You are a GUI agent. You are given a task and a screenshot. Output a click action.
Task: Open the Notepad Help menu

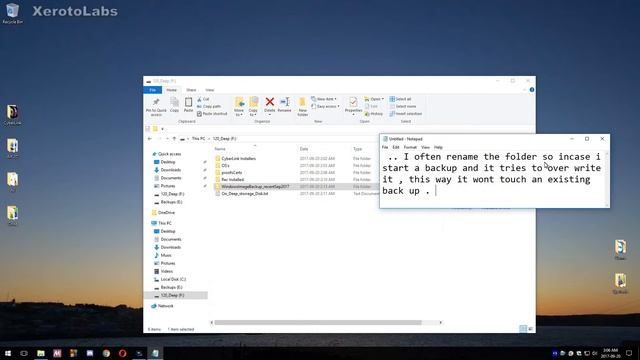(x=438, y=147)
